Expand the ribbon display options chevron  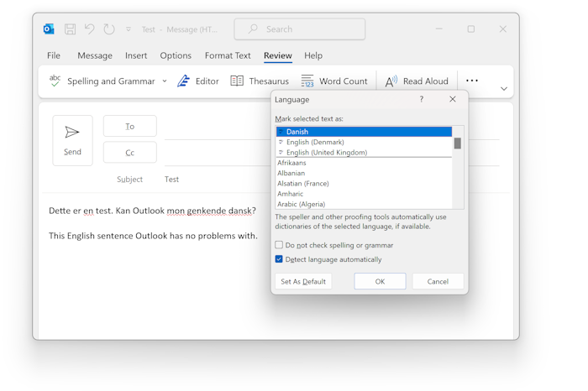503,89
